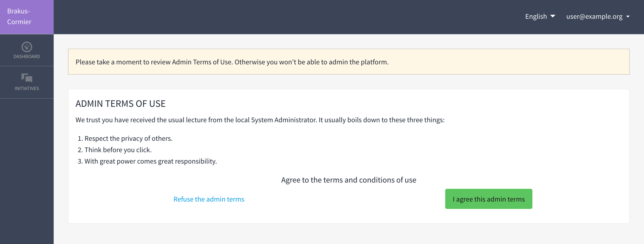644x244 pixels.
Task: Click the Dashboard gauge icon
Action: [27, 47]
